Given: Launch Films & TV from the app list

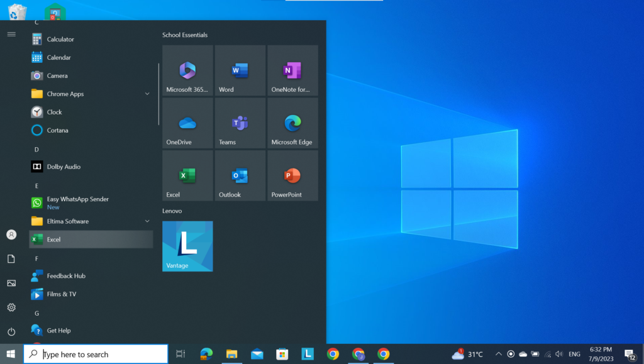Looking at the screenshot, I should pos(91,294).
